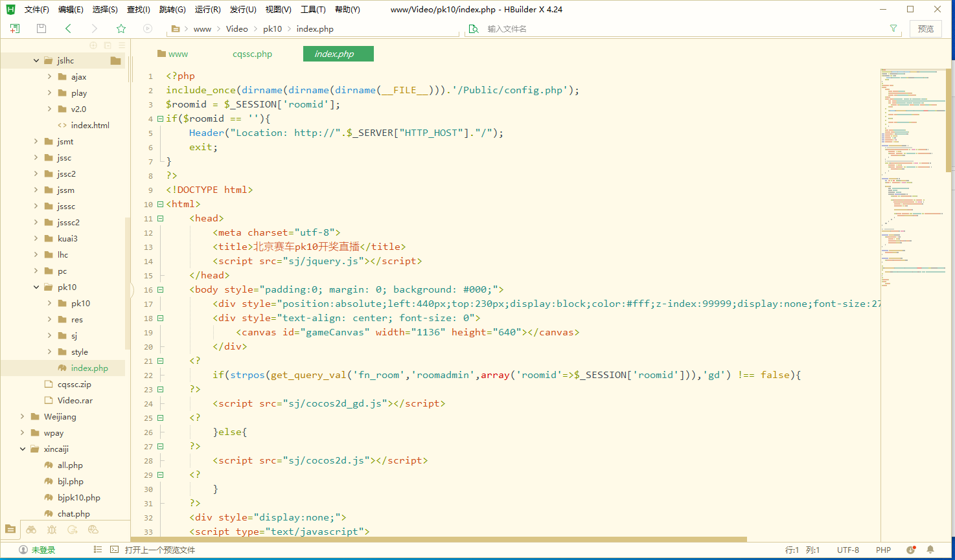Screen dimensions: 955x560
Task: Expand the jsmt folder
Action: coord(36,142)
